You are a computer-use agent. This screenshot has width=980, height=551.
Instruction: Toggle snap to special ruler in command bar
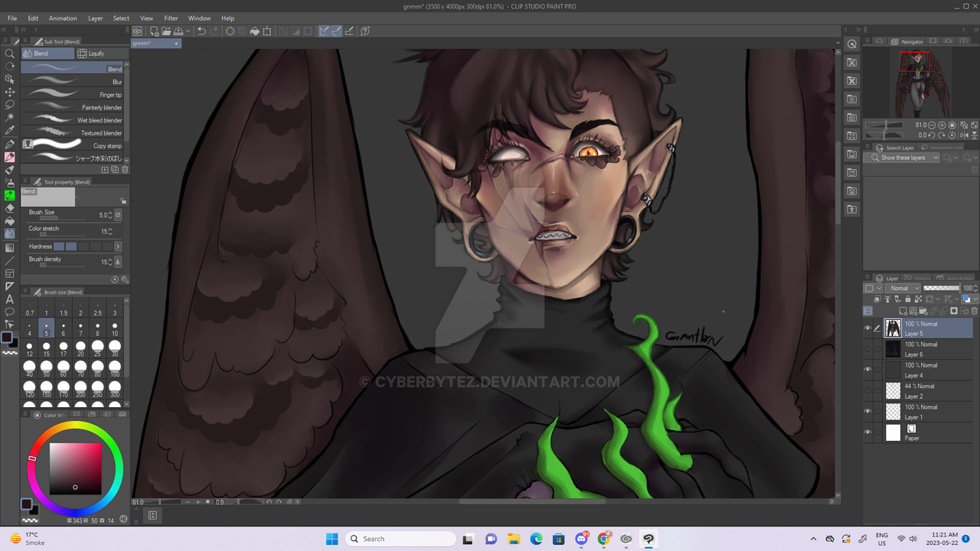coord(337,31)
